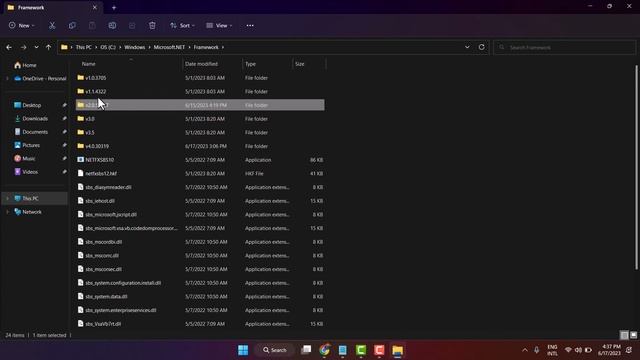Open Google Chrome from taskbar
The height and width of the screenshot is (360, 640).
coord(325,350)
